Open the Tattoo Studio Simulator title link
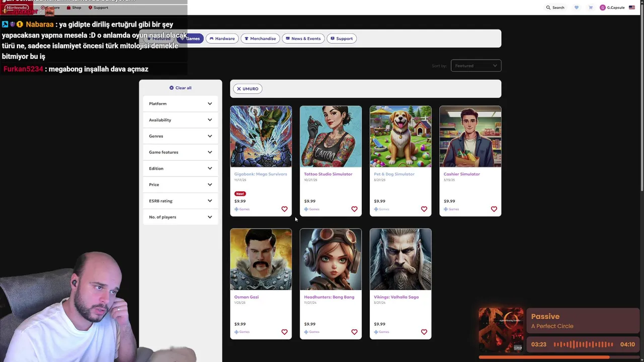 (x=328, y=174)
